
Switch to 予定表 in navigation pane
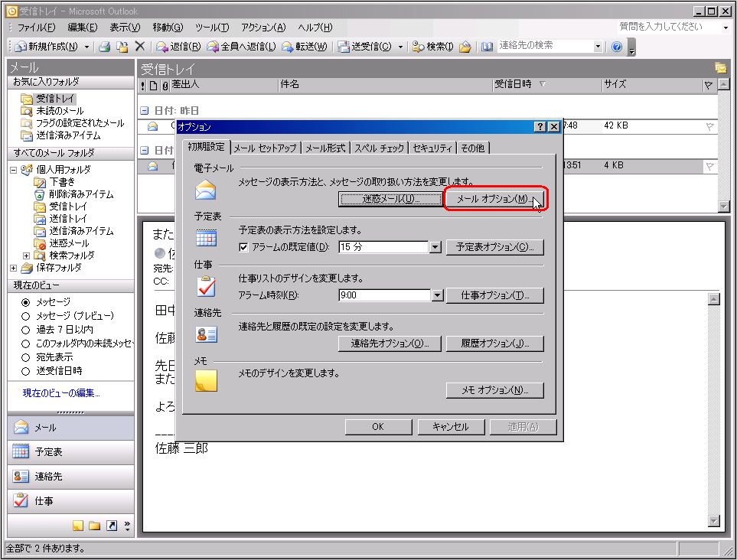[x=71, y=452]
